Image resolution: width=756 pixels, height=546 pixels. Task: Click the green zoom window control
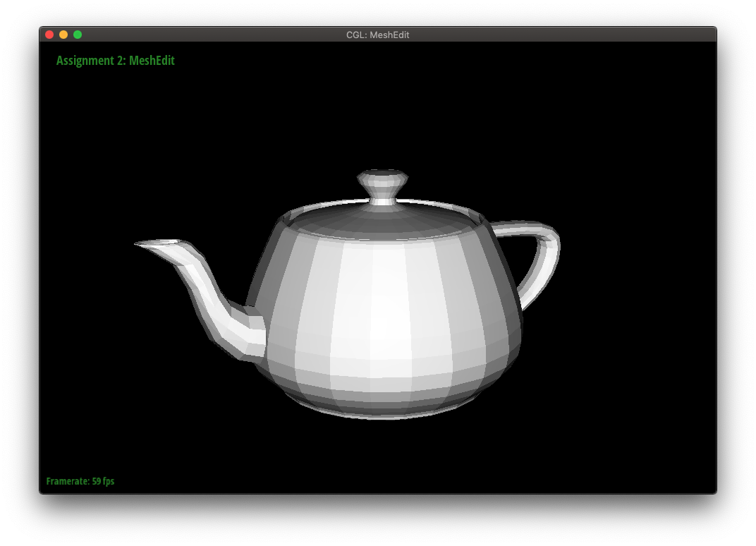78,33
